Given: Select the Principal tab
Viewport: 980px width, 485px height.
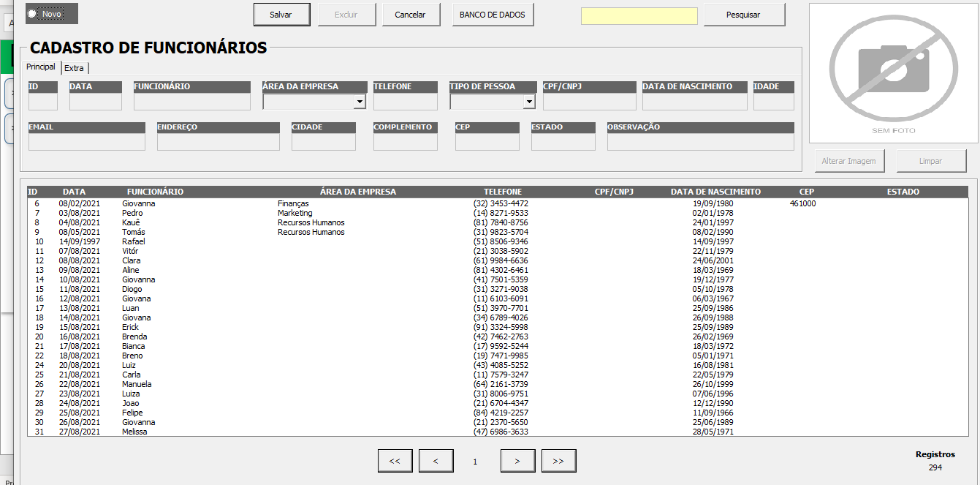Looking at the screenshot, I should pos(41,67).
